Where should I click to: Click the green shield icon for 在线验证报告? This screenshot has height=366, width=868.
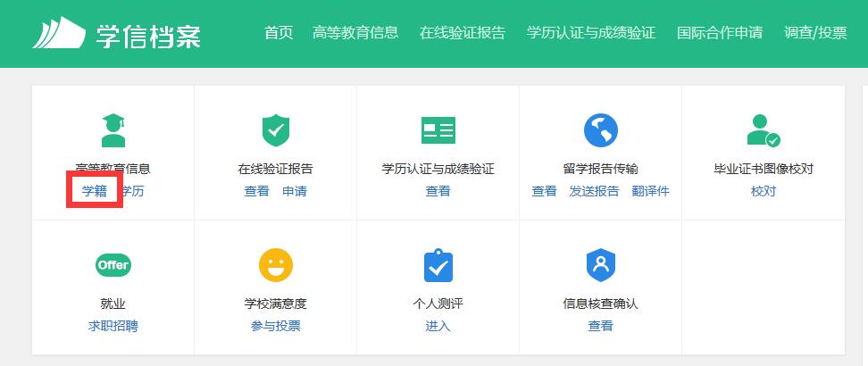[275, 130]
